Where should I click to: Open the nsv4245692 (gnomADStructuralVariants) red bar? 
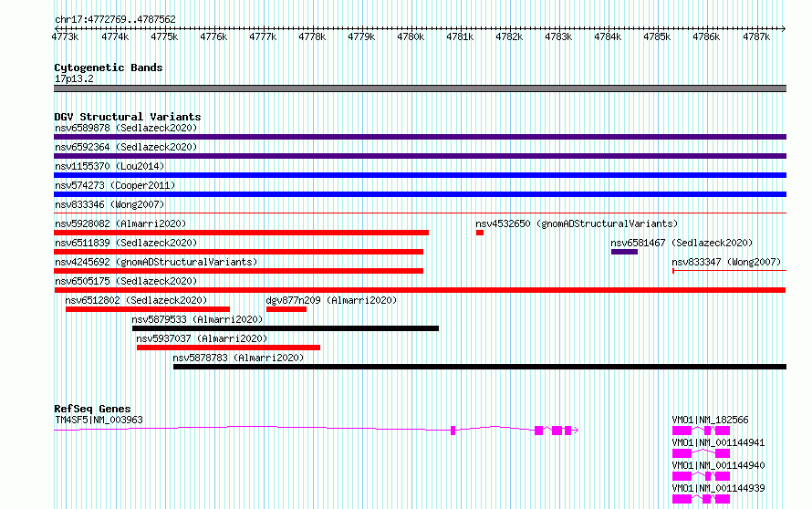coord(239,271)
